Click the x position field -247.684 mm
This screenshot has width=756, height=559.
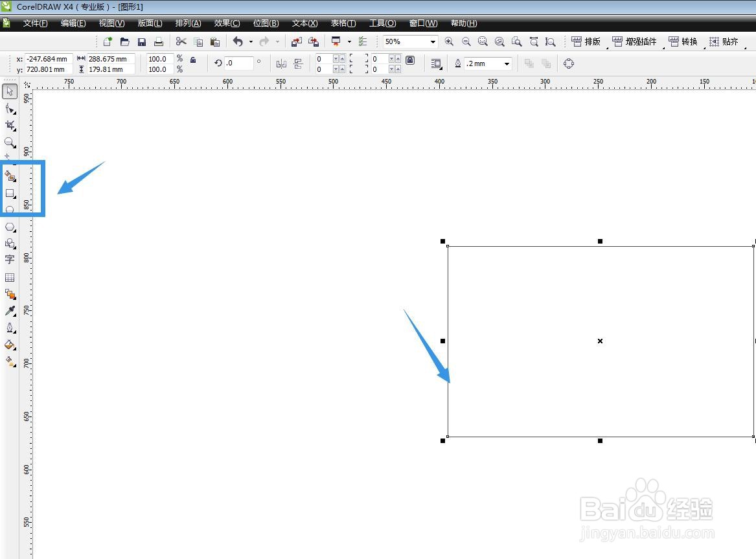pyautogui.click(x=48, y=59)
